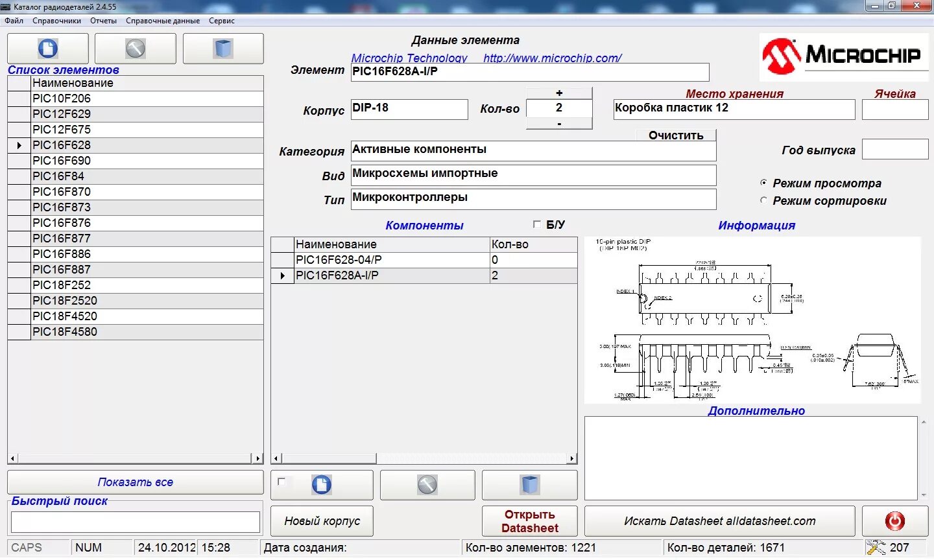
Task: Open the http://www.microchip.com/ link
Action: pyautogui.click(x=553, y=58)
